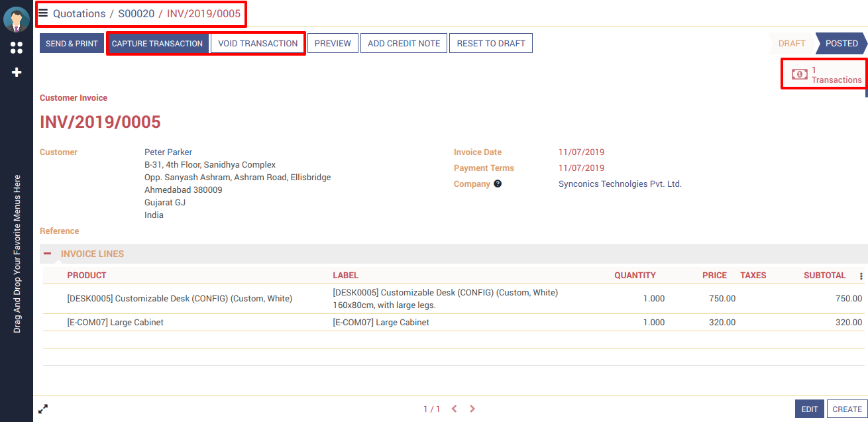
Task: Click the fullscreen expand arrows icon
Action: tap(43, 409)
